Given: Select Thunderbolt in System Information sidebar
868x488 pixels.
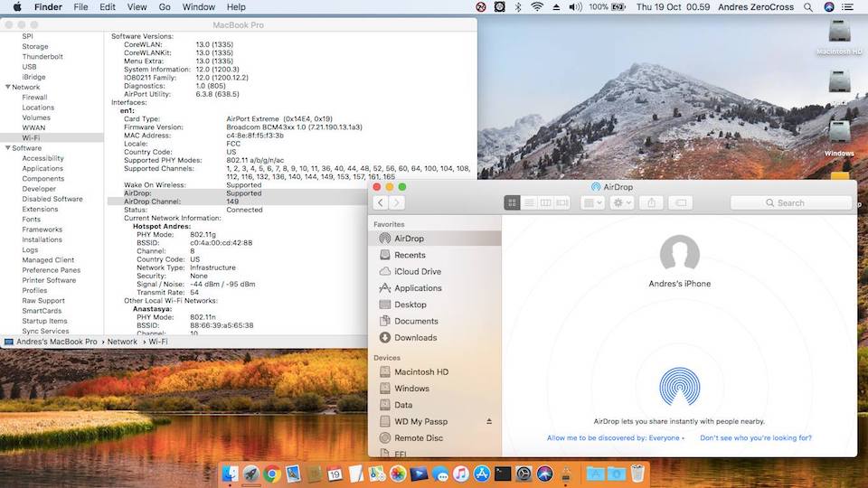Looking at the screenshot, I should point(42,56).
